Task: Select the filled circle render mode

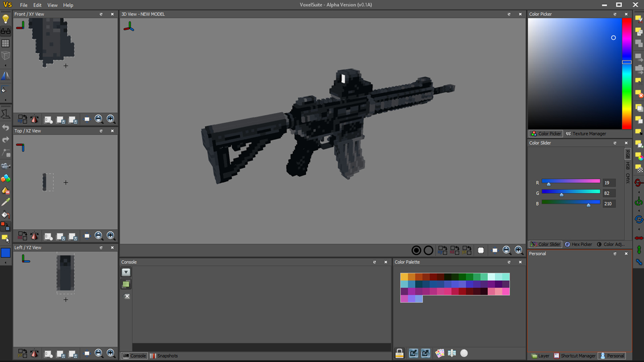Action: (416, 250)
